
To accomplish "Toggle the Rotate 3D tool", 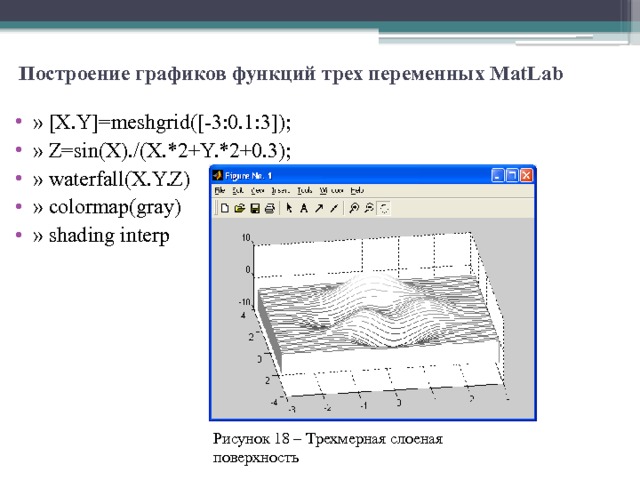I will [384, 208].
